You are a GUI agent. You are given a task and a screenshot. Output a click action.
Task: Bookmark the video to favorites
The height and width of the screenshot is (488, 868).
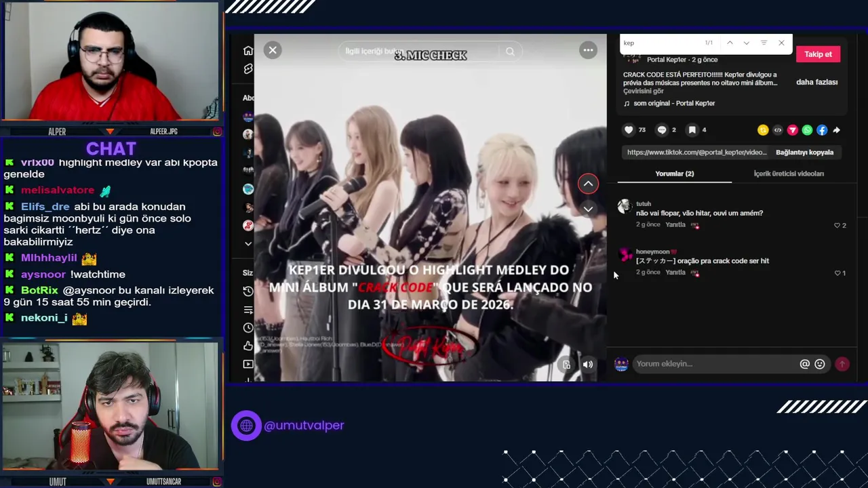pos(692,130)
